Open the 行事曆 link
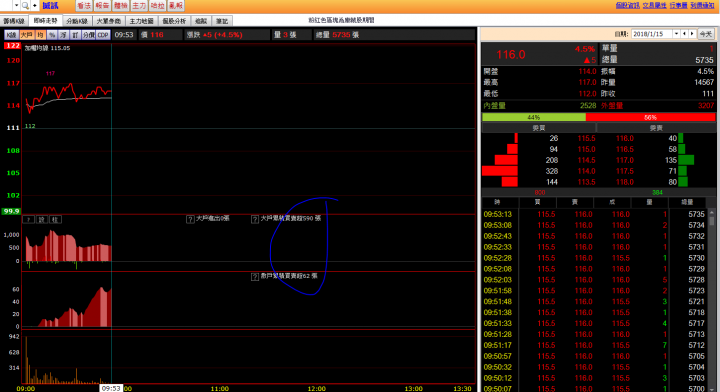This screenshot has width=720, height=392. [678, 5]
